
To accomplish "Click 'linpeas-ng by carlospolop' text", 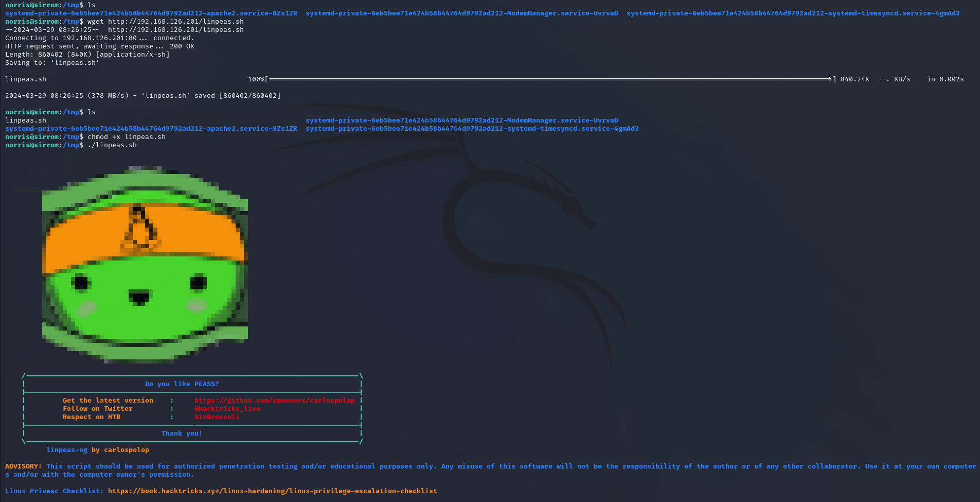I will pyautogui.click(x=98, y=450).
